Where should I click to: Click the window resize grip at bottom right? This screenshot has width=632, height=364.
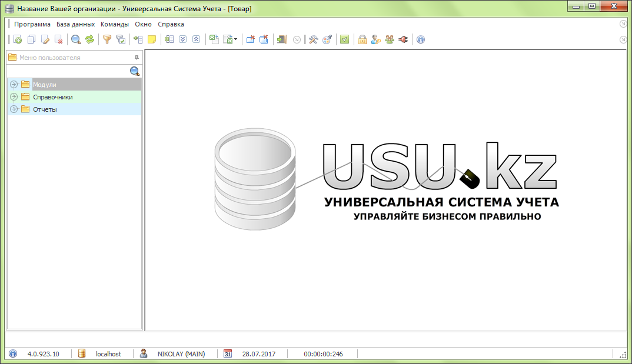(623, 355)
